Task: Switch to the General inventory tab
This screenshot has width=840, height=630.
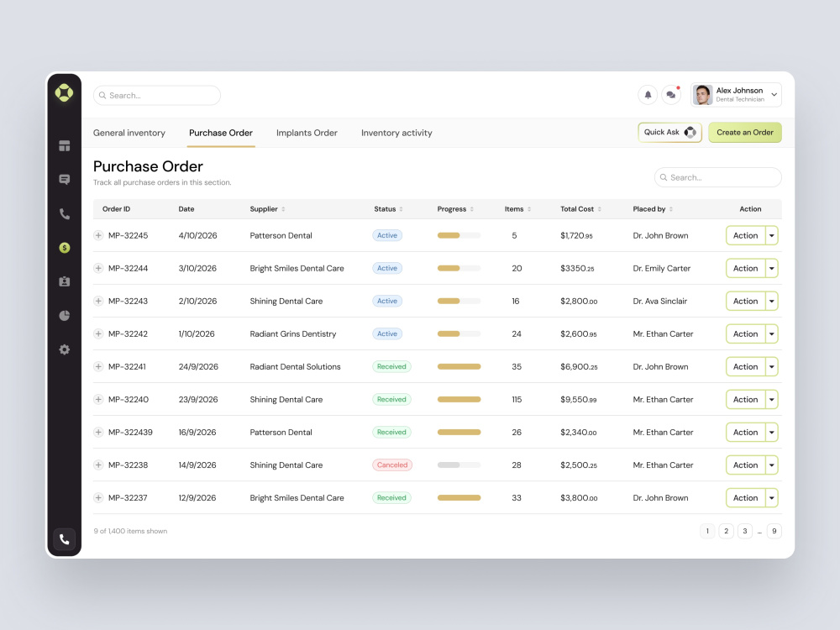Action: pos(129,133)
